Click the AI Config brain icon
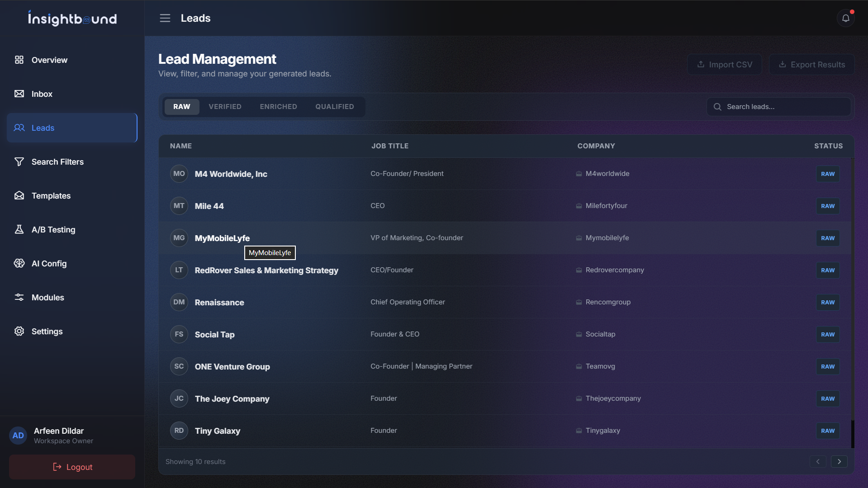868x488 pixels. tap(19, 263)
